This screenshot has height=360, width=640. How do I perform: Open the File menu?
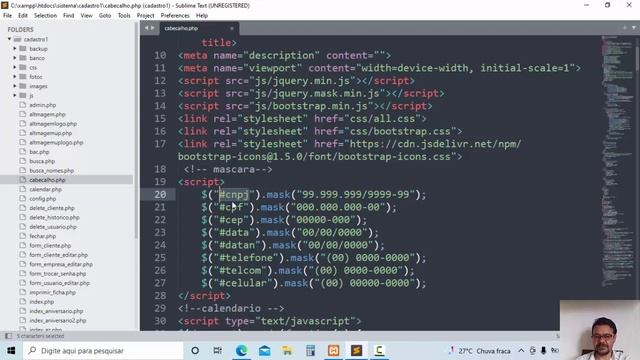coord(7,16)
